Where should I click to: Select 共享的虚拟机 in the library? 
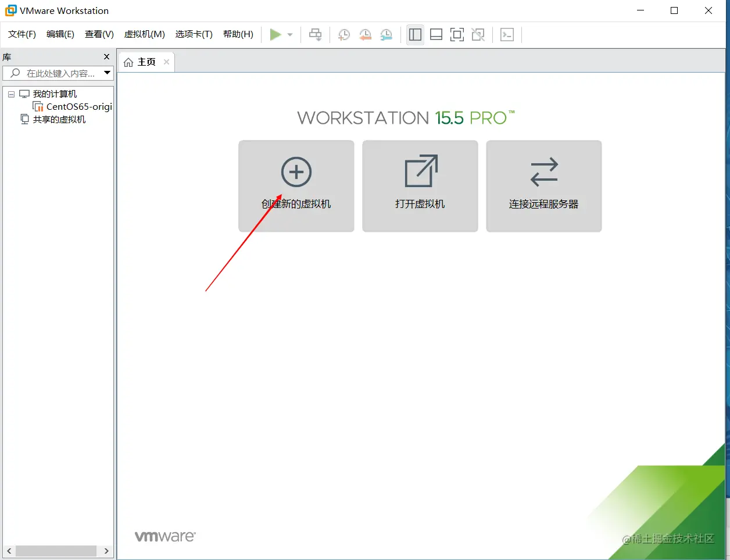pyautogui.click(x=59, y=120)
